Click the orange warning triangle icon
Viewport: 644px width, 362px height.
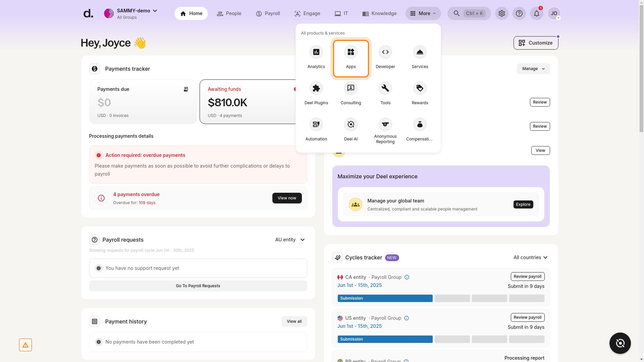pos(25,345)
